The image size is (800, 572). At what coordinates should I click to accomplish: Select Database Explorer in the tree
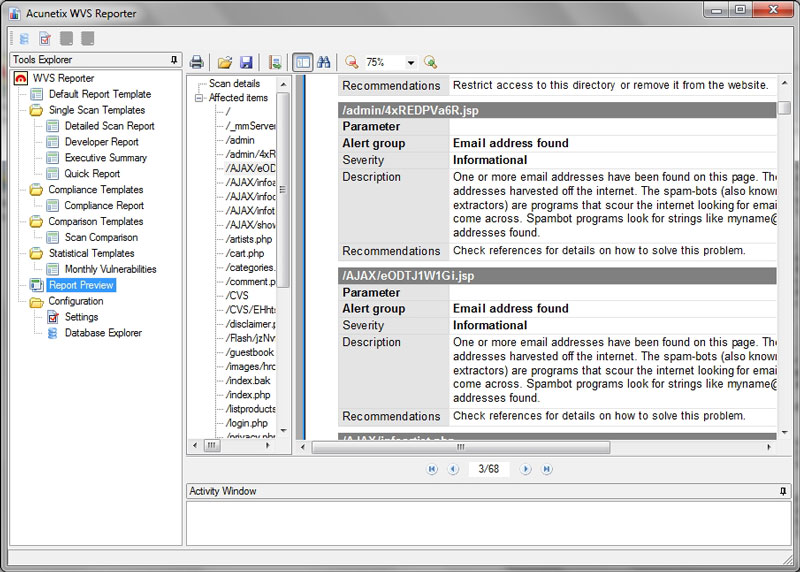(103, 333)
